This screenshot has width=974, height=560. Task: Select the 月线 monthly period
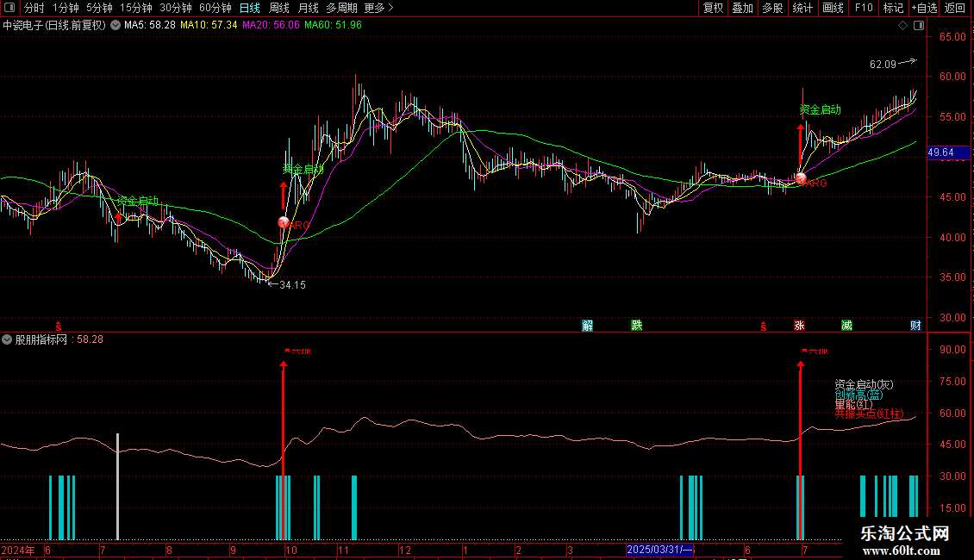point(308,8)
